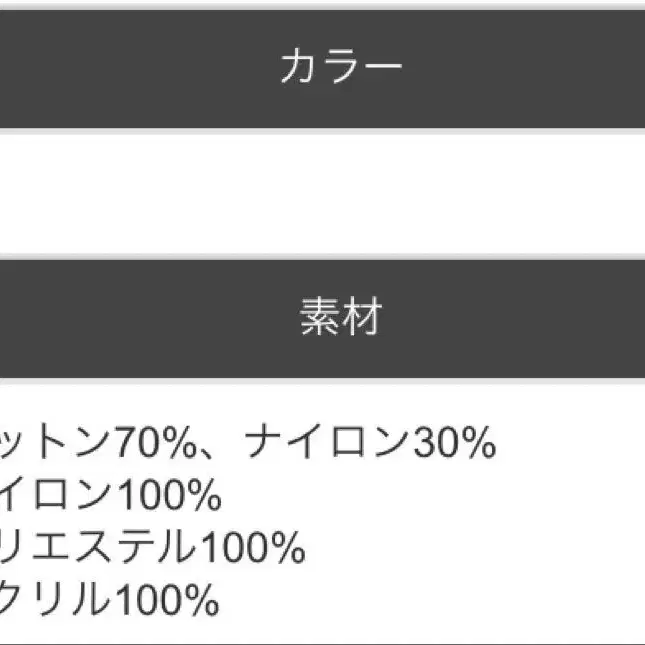645x645 pixels.
Task: Click the 100% value beside アクリル
Action: [x=167, y=600]
